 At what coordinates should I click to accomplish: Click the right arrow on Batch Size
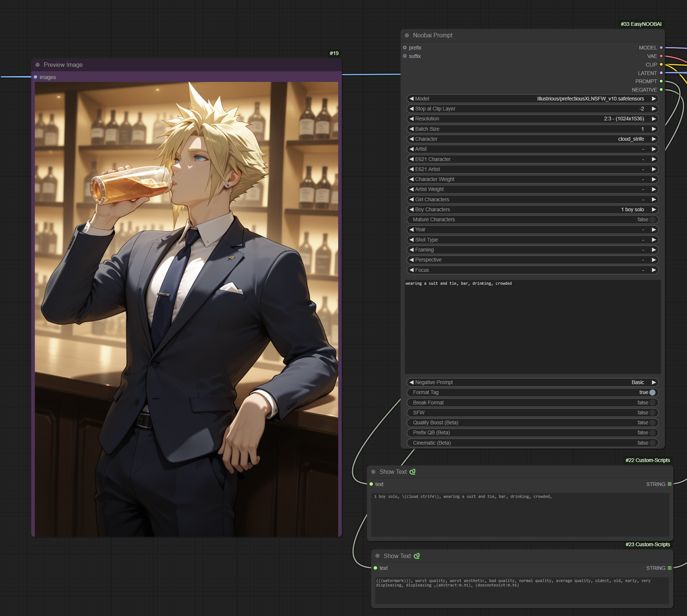pos(654,129)
